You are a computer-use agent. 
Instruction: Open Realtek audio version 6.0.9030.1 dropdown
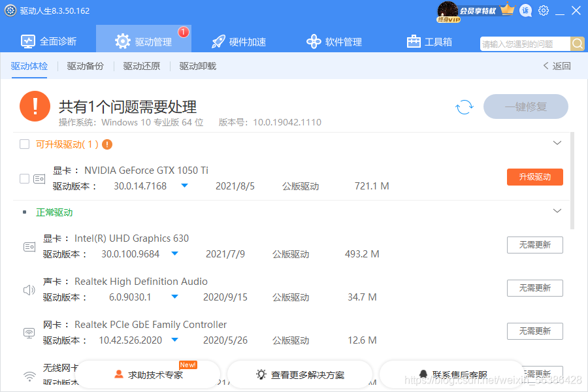pyautogui.click(x=174, y=297)
